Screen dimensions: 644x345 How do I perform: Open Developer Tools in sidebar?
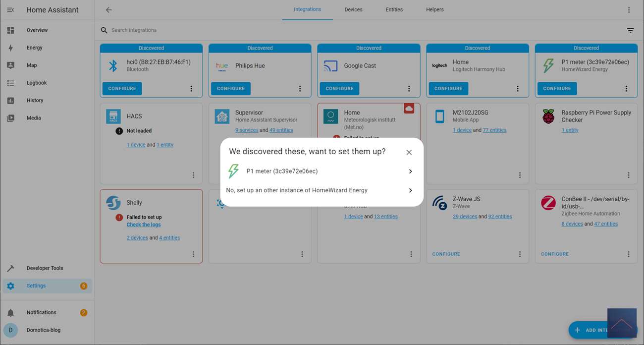click(x=45, y=268)
